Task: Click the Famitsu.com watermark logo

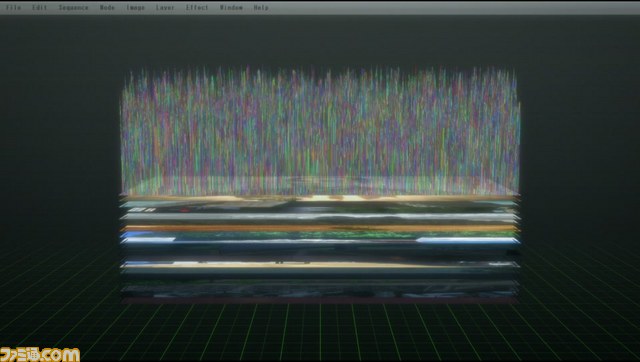Action: [40, 354]
